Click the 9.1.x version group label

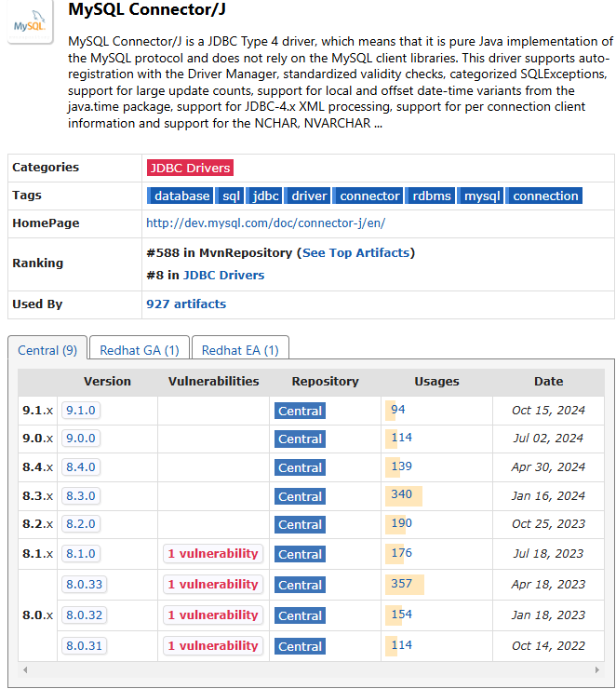[x=38, y=411]
